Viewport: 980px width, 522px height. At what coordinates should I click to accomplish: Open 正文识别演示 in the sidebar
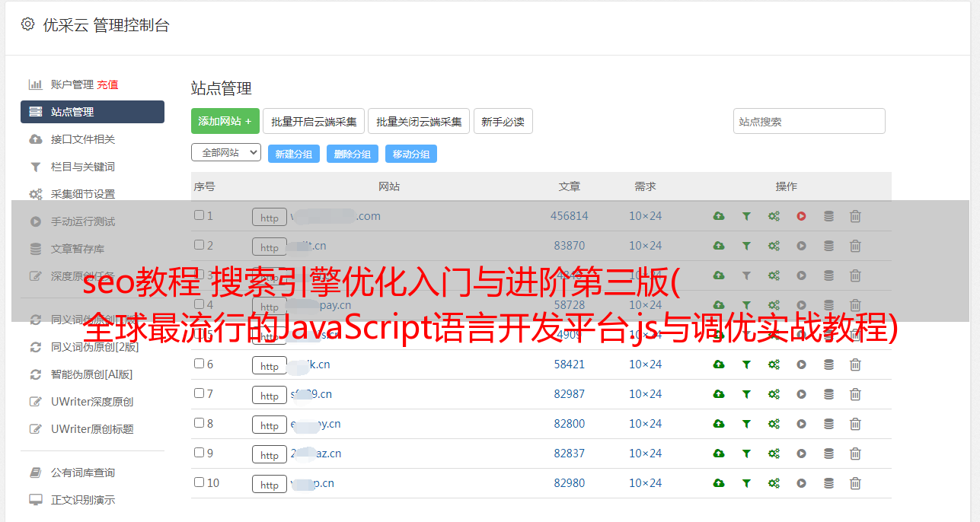click(83, 500)
